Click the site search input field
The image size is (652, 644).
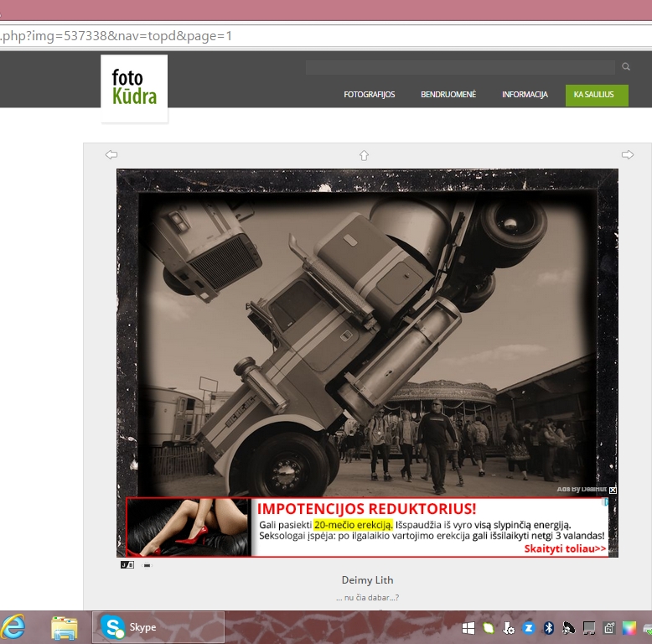(x=459, y=67)
